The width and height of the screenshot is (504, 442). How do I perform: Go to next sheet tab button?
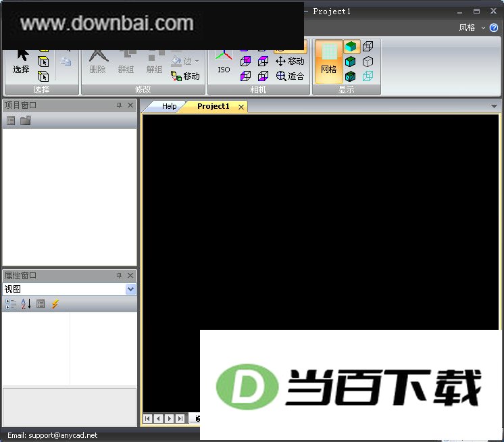tap(170, 418)
